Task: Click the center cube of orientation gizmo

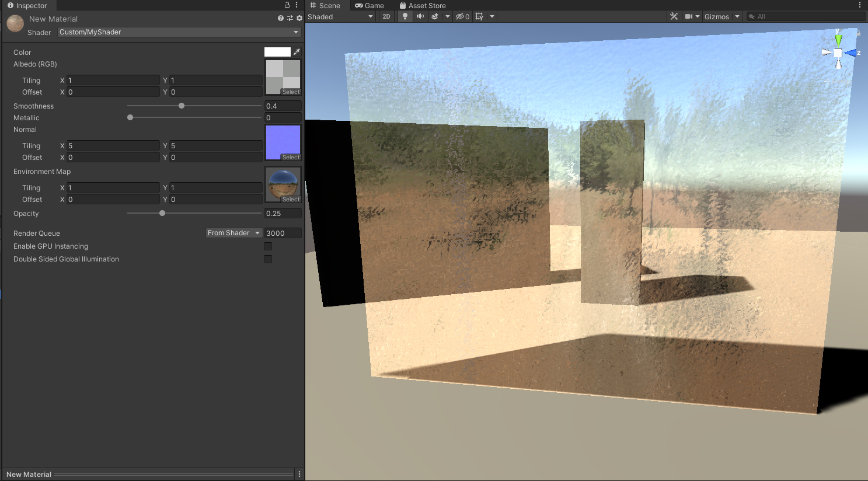Action: click(x=838, y=53)
